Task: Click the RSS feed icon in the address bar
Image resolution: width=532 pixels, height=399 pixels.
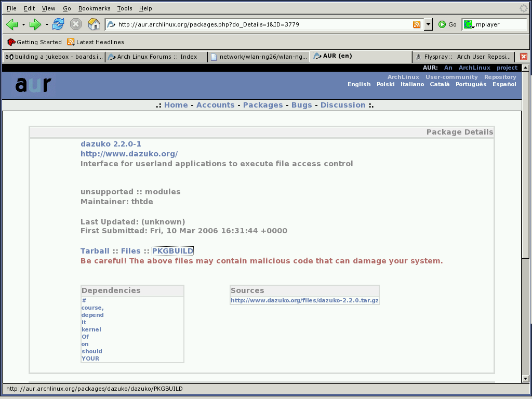Action: click(x=417, y=24)
